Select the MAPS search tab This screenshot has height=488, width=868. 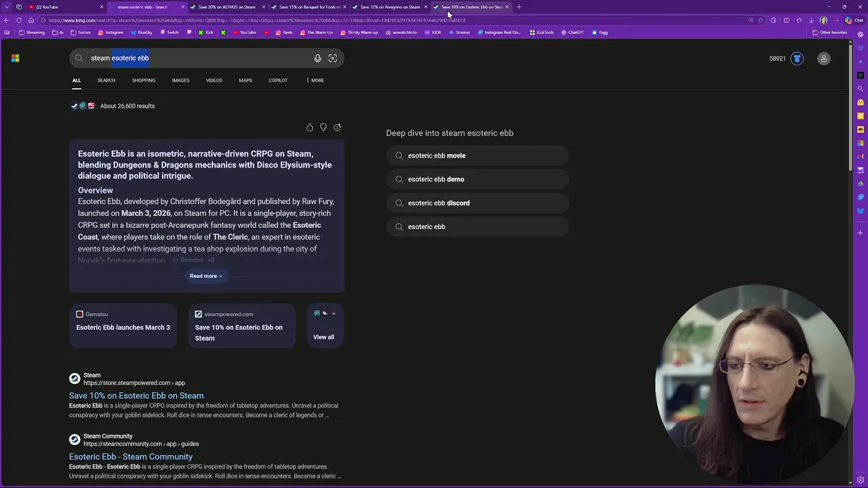click(x=245, y=80)
